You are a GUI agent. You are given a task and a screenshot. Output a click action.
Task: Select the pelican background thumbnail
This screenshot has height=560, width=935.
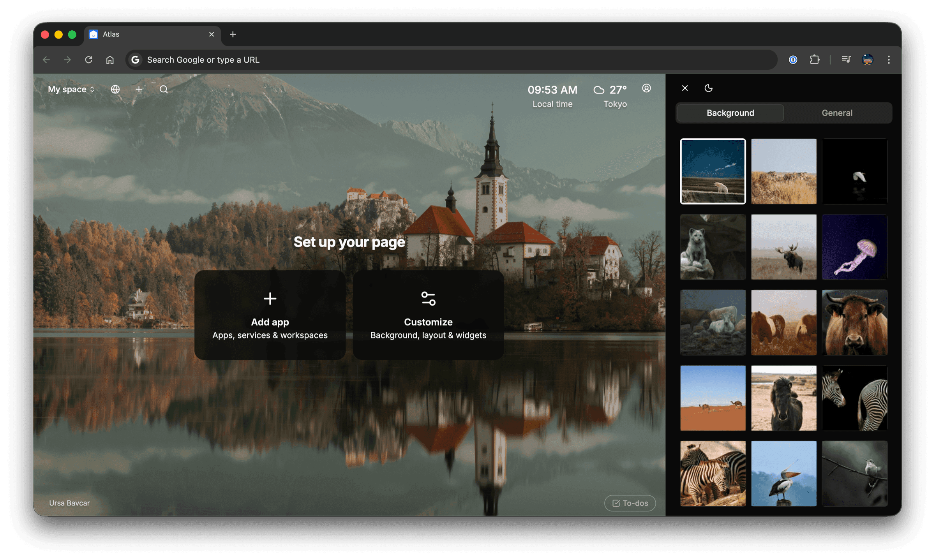(783, 474)
